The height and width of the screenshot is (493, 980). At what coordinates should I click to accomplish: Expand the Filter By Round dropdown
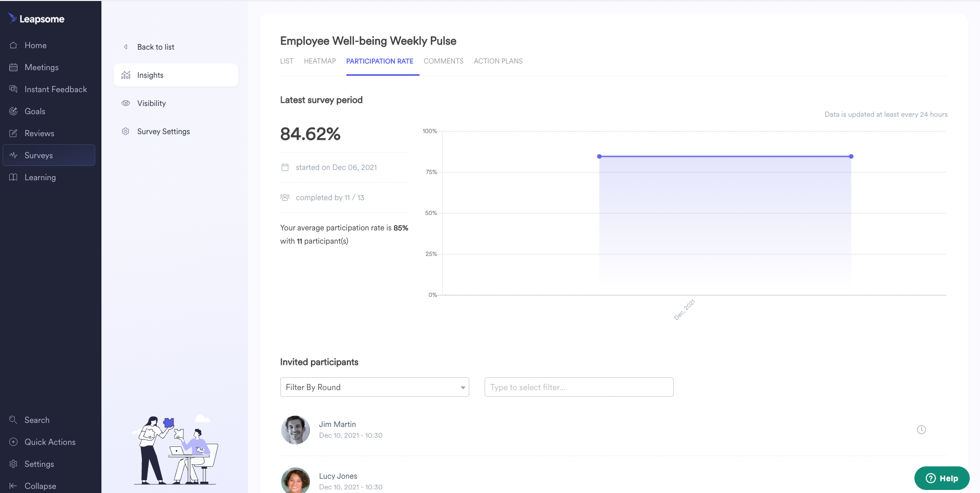pos(374,387)
